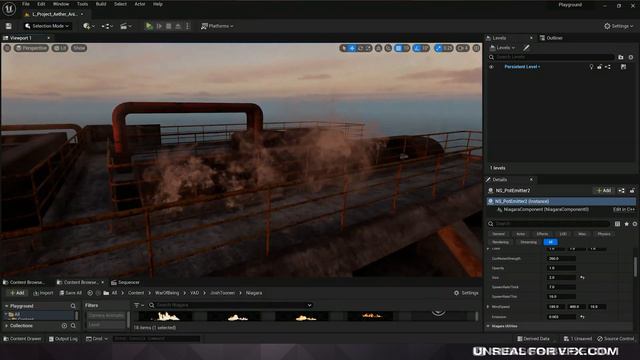Open the Content Drawer in status bar

point(22,339)
